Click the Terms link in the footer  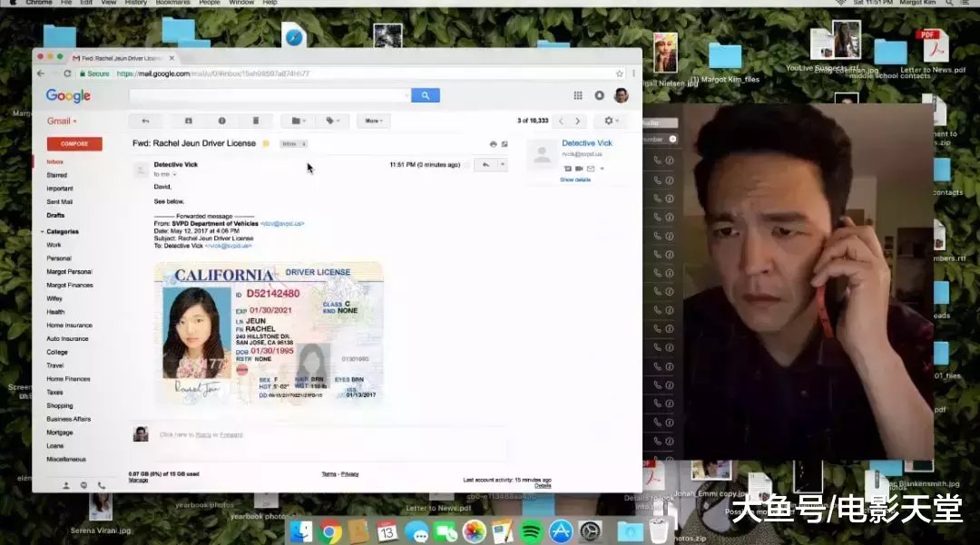tap(328, 474)
